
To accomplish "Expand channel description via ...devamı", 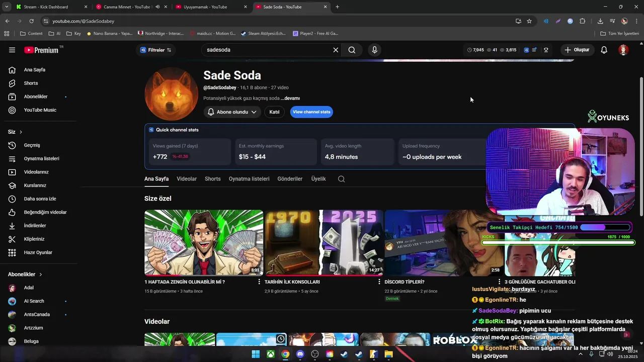I will click(x=290, y=99).
